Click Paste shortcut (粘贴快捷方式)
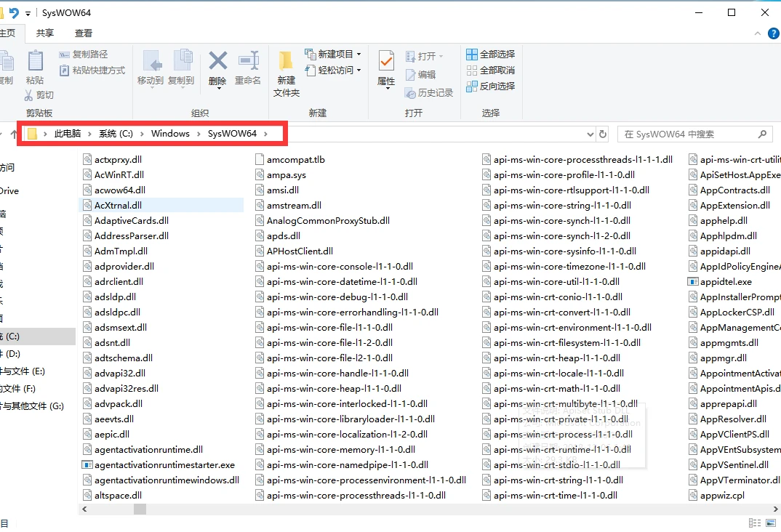The width and height of the screenshot is (781, 532). (92, 70)
